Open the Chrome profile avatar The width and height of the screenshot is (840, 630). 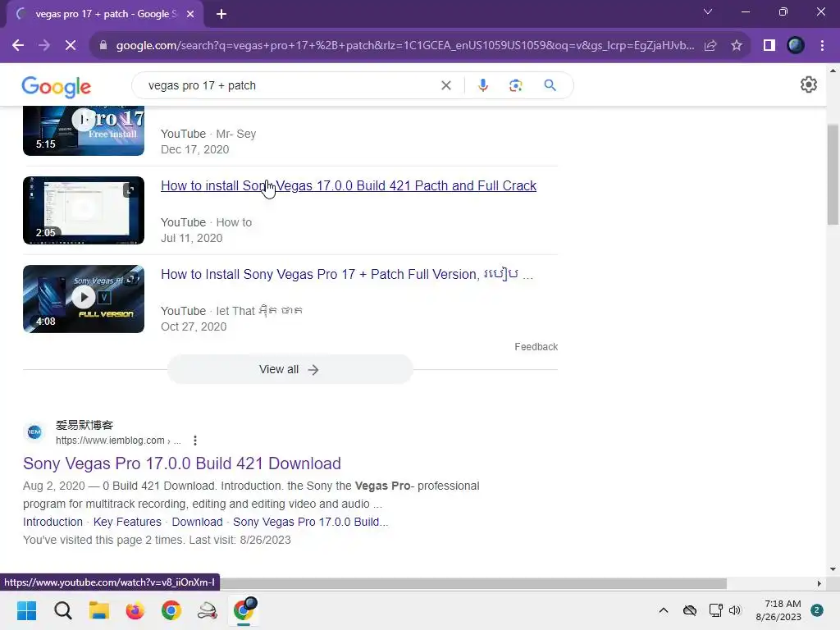click(796, 46)
